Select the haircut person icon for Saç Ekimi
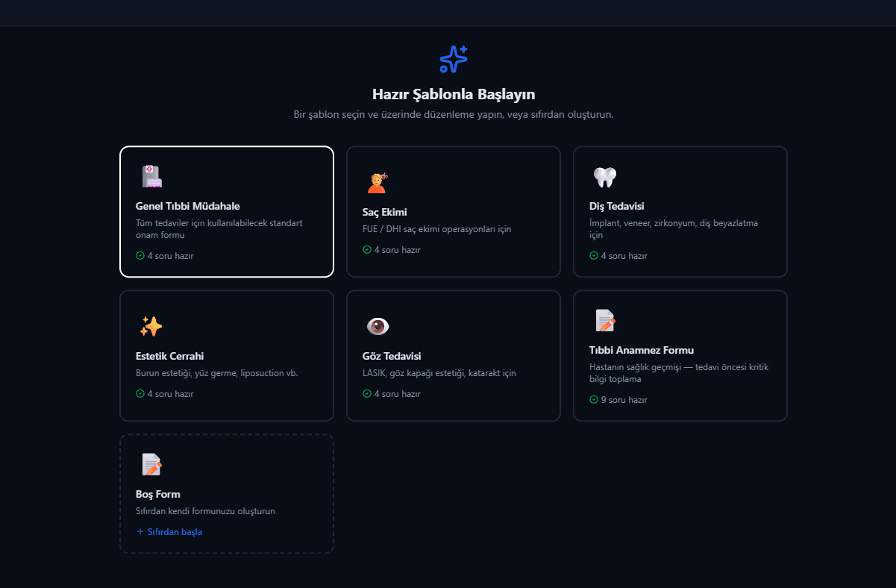Viewport: 896px width, 588px height. point(377,182)
